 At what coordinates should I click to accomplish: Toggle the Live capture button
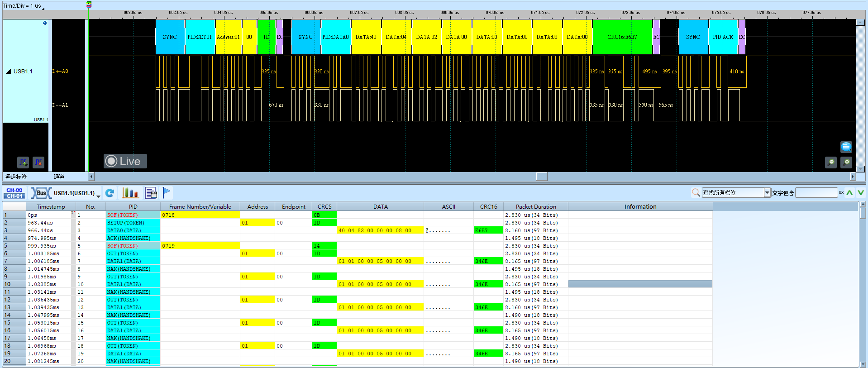click(125, 161)
